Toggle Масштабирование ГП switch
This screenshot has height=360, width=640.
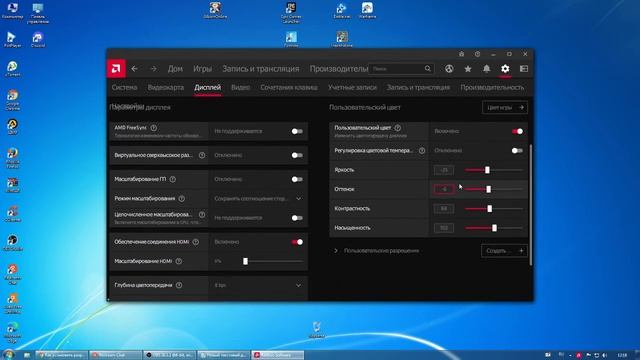click(297, 179)
